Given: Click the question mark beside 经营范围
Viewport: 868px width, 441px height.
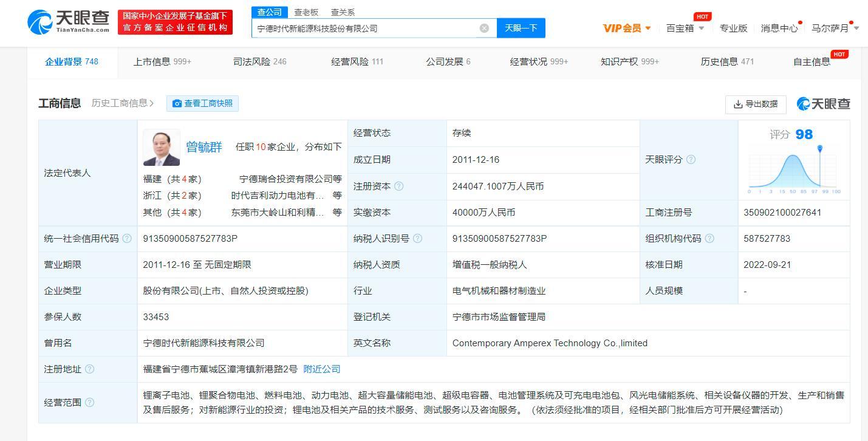Looking at the screenshot, I should pos(91,402).
